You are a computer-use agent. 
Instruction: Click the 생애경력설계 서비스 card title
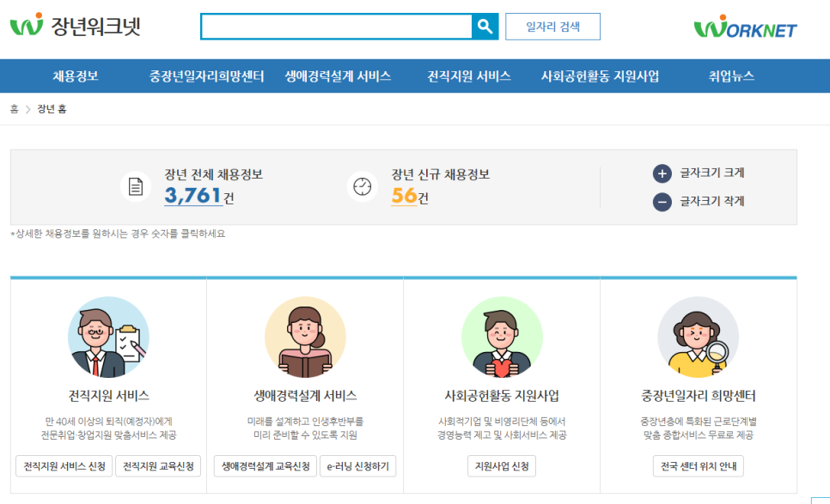tap(305, 396)
